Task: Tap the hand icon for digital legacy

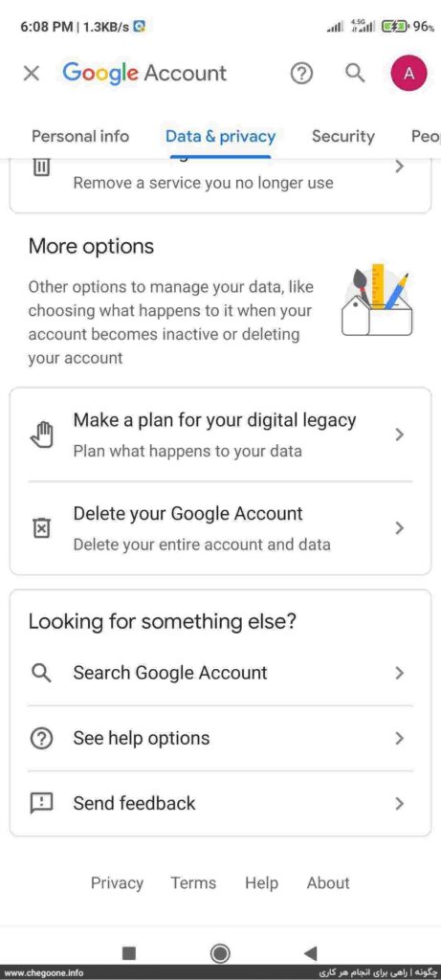Action: (x=41, y=434)
